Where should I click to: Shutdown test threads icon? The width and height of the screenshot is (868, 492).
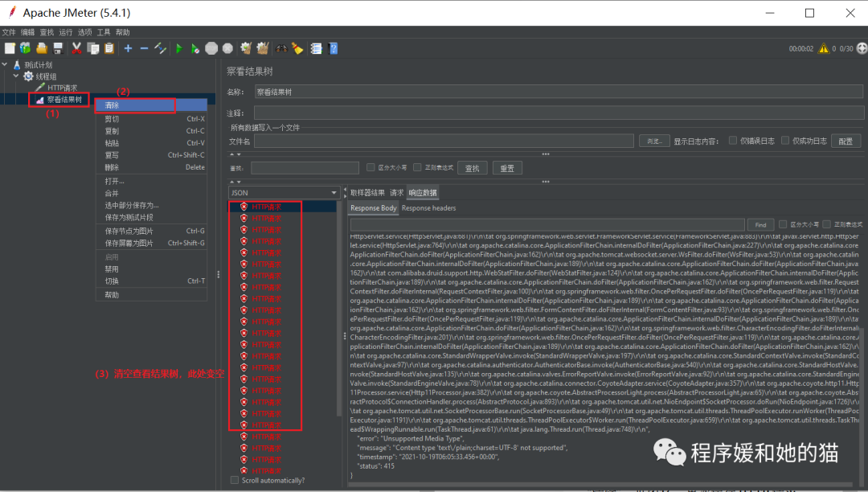tap(227, 49)
